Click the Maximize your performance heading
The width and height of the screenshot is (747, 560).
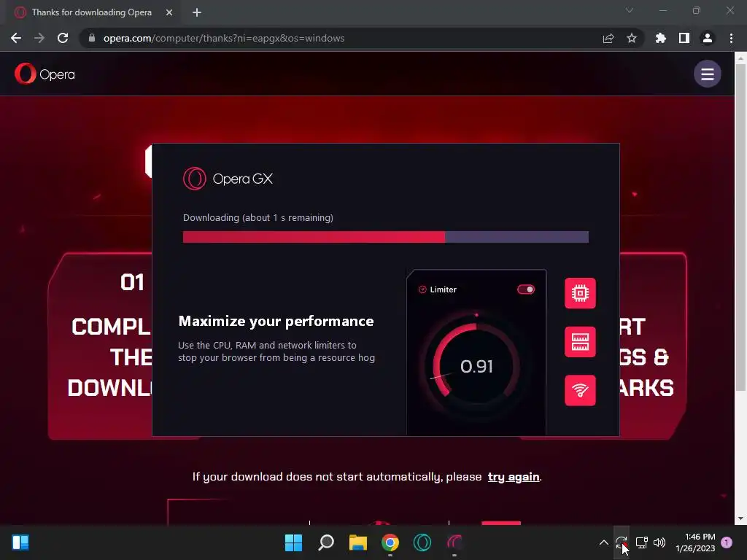pyautogui.click(x=276, y=321)
